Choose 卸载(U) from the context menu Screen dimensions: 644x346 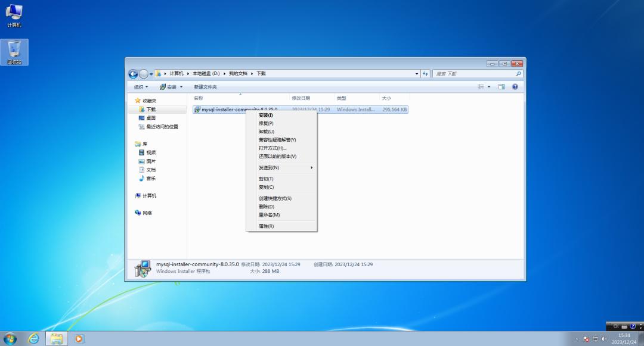281,132
